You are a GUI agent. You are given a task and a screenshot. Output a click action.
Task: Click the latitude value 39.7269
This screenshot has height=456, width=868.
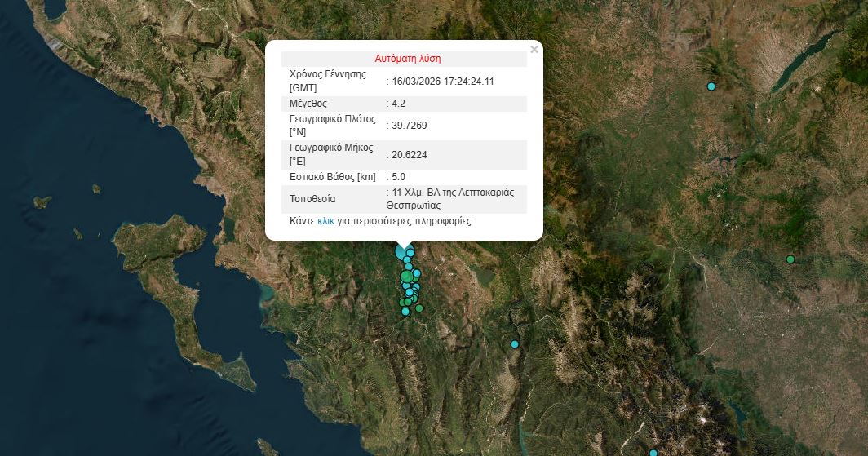click(x=410, y=126)
